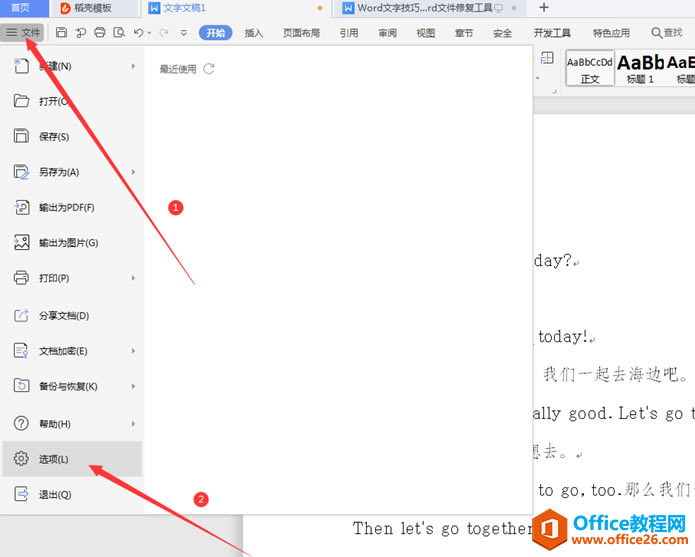Choose 打印(P) in the file menu

pyautogui.click(x=72, y=278)
